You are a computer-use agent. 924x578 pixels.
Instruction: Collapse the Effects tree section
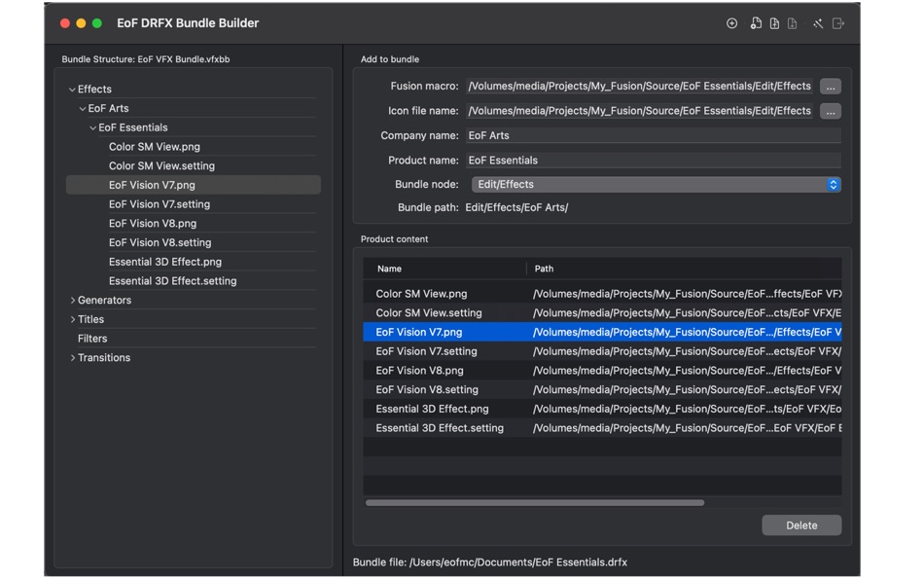72,89
